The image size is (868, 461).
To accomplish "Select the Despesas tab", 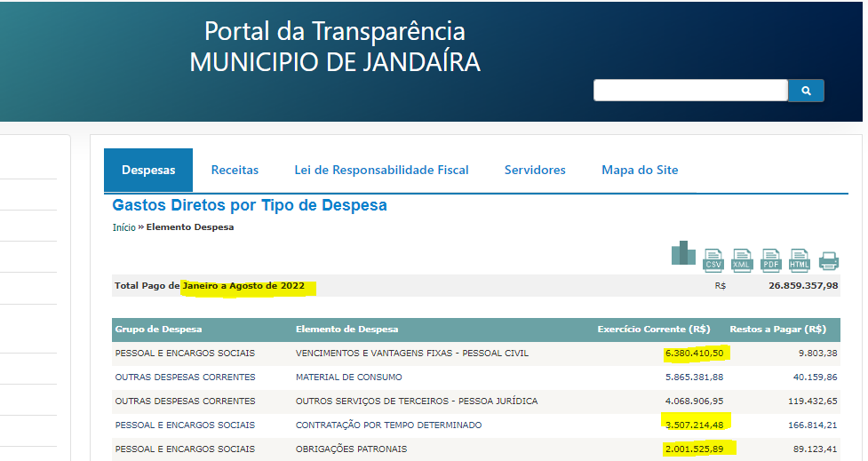I will pyautogui.click(x=148, y=170).
